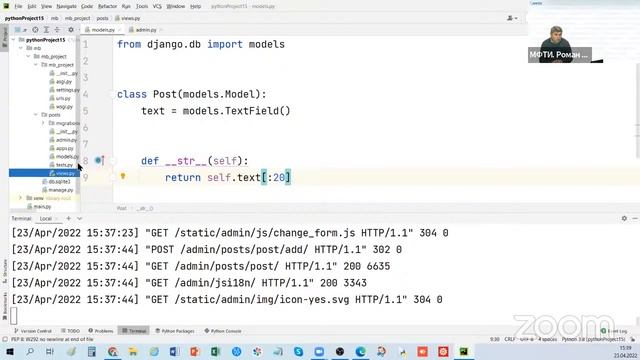
Task: Click posts breadcrumb in navigation bar
Action: pos(102,18)
